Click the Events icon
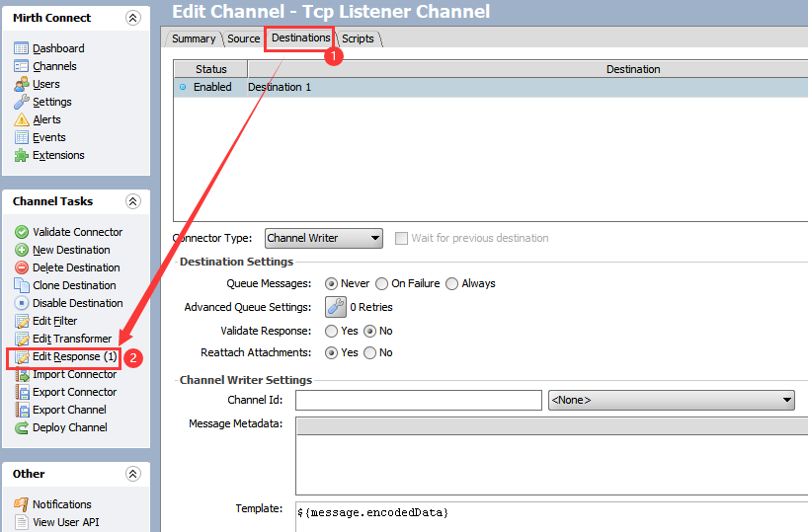This screenshot has height=532, width=808. coord(21,137)
